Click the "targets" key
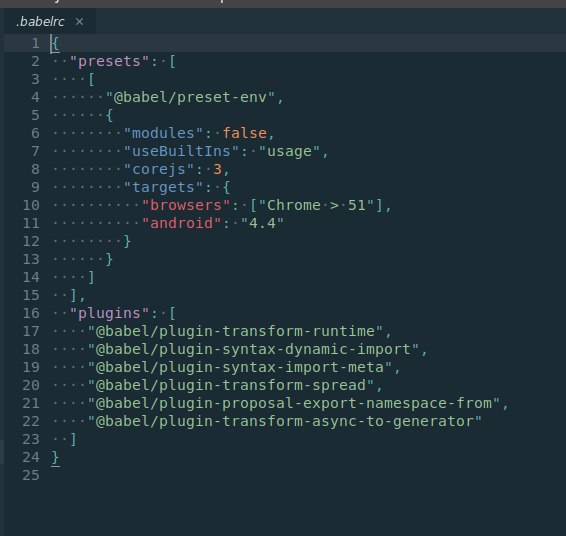 pyautogui.click(x=164, y=187)
